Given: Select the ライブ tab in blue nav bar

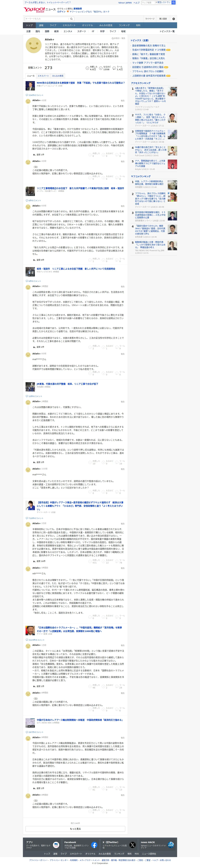Looking at the screenshot, I should tap(53, 25).
